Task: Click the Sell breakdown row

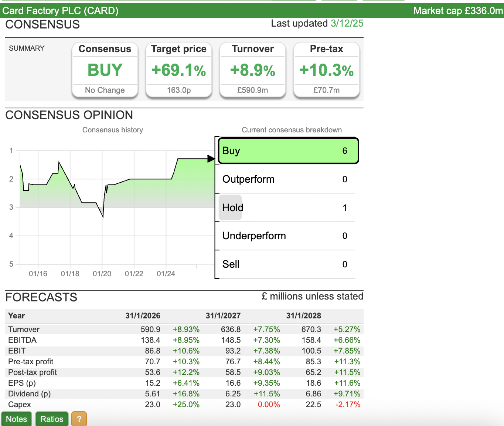Action: coord(285,264)
